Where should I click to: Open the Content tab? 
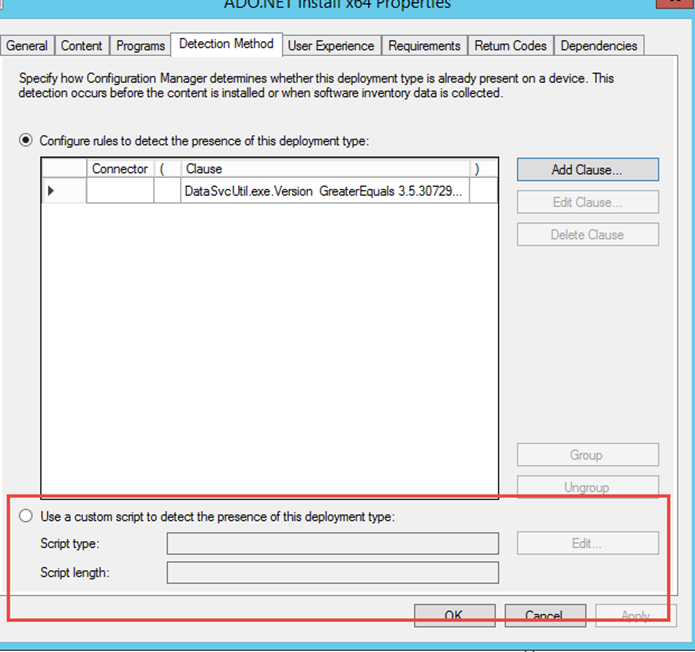click(x=82, y=46)
